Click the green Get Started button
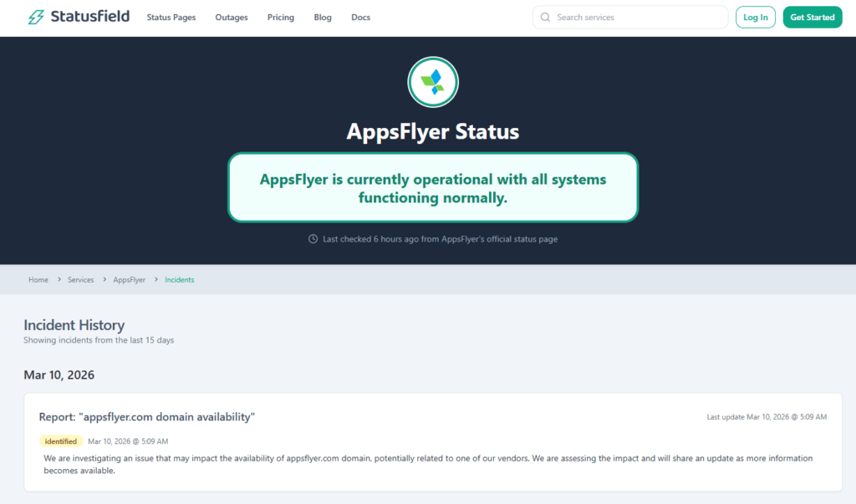856x504 pixels. (812, 18)
